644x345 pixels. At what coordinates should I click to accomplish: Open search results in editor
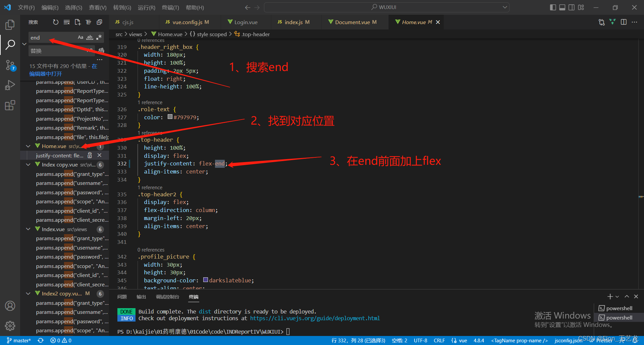tap(77, 22)
